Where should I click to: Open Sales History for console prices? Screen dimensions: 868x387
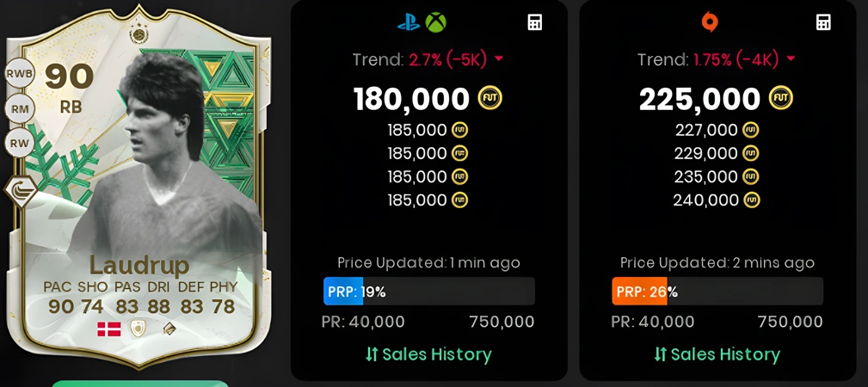[428, 354]
